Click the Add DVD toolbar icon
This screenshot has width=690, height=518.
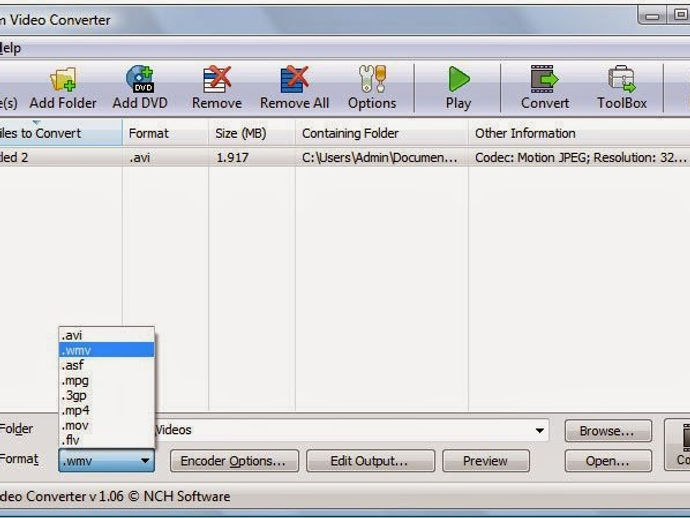pyautogui.click(x=140, y=88)
